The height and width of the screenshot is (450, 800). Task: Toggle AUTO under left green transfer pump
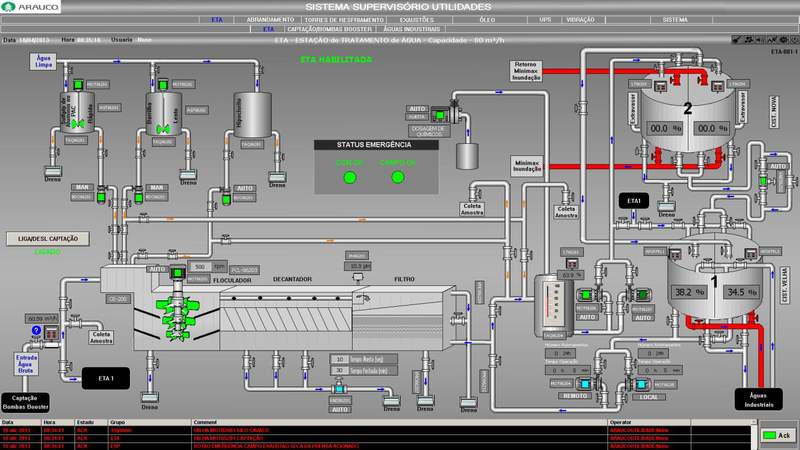[x=587, y=317]
